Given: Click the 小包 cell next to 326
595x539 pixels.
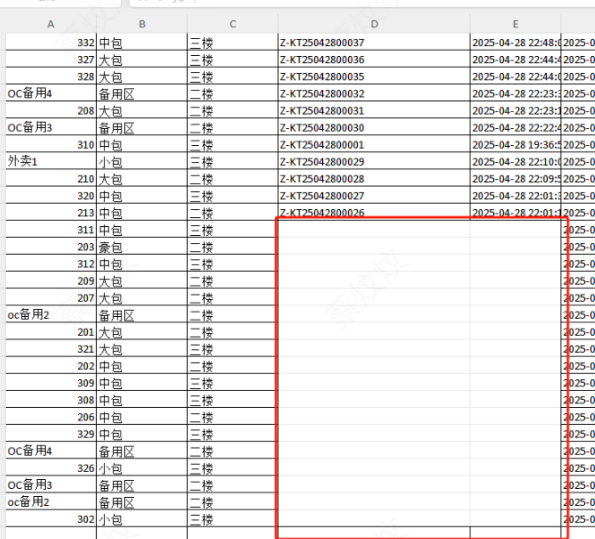Looking at the screenshot, I should point(142,468).
